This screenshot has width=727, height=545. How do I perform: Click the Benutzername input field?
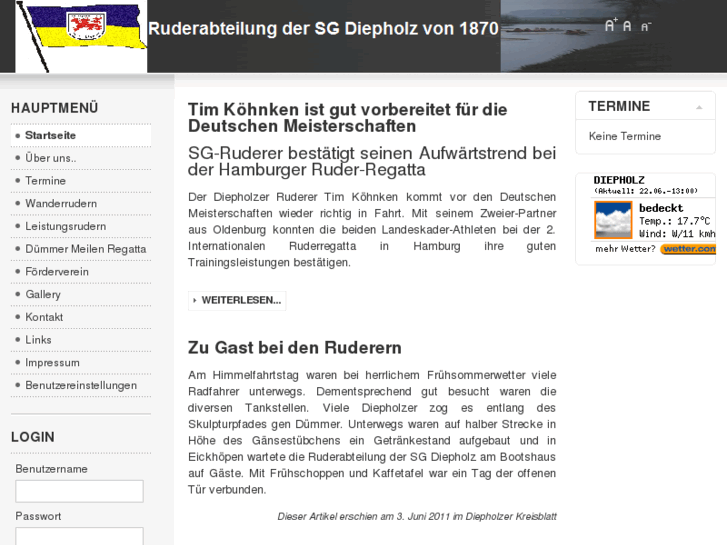click(x=79, y=491)
